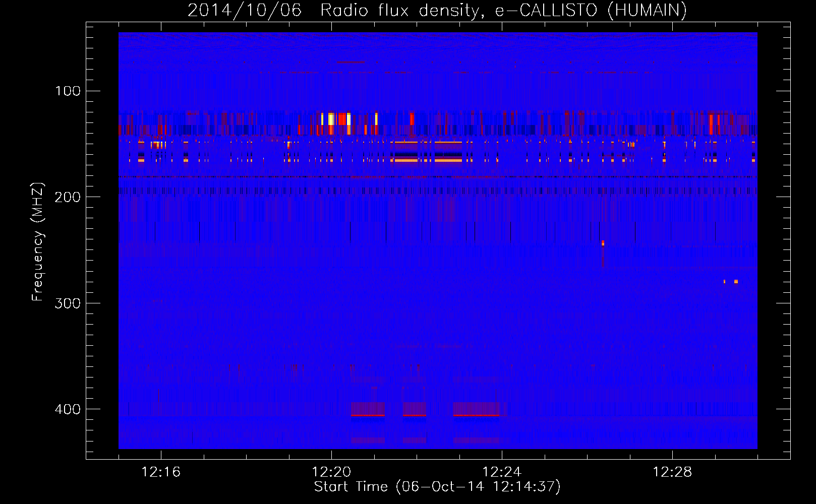
Task: Select the 400 frequency tick label
Action: [x=68, y=409]
